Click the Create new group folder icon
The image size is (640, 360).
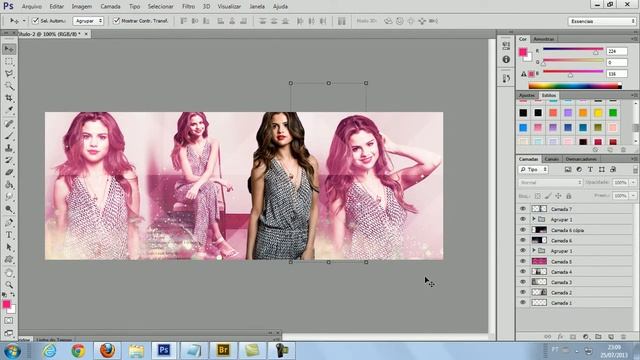tap(598, 337)
